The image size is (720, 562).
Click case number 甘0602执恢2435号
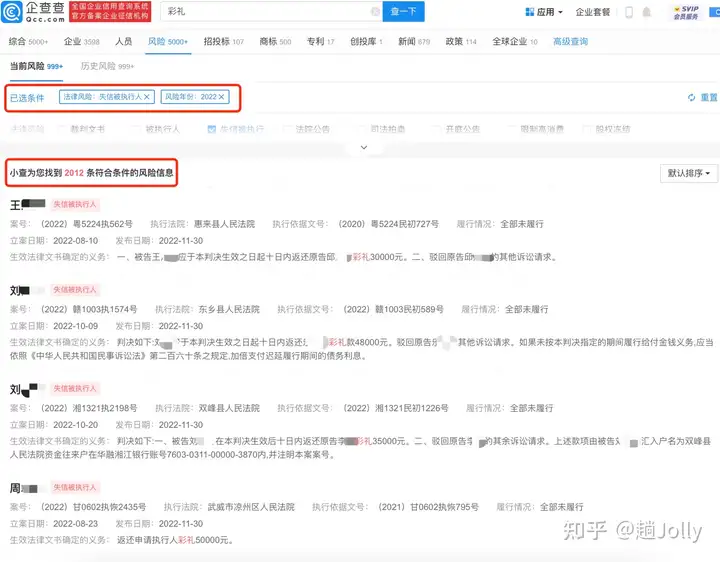pyautogui.click(x=93, y=507)
